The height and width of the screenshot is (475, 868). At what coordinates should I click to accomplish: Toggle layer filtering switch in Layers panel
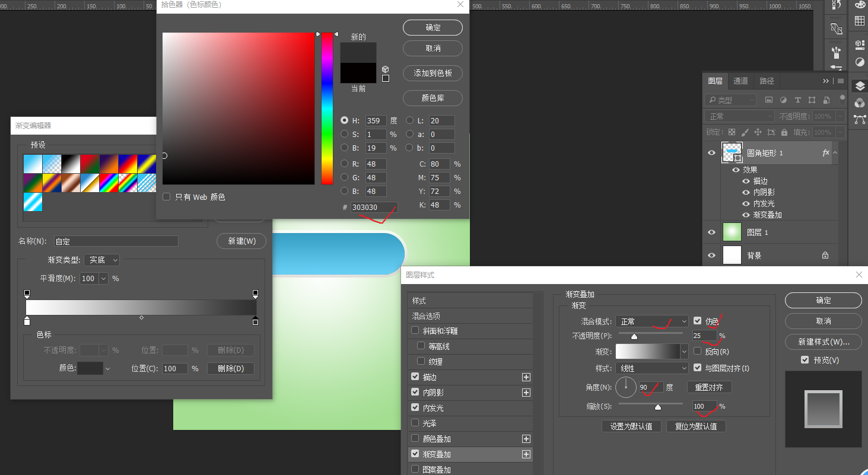[842, 99]
